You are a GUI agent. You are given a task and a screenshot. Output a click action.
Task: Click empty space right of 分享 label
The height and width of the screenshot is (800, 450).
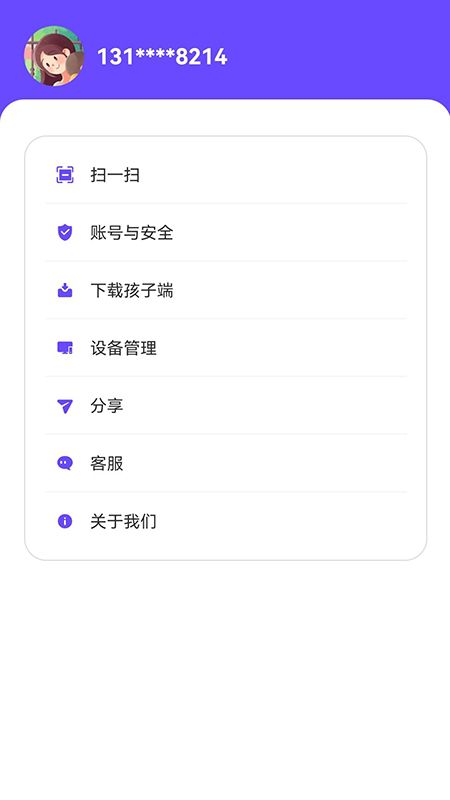pyautogui.click(x=265, y=406)
